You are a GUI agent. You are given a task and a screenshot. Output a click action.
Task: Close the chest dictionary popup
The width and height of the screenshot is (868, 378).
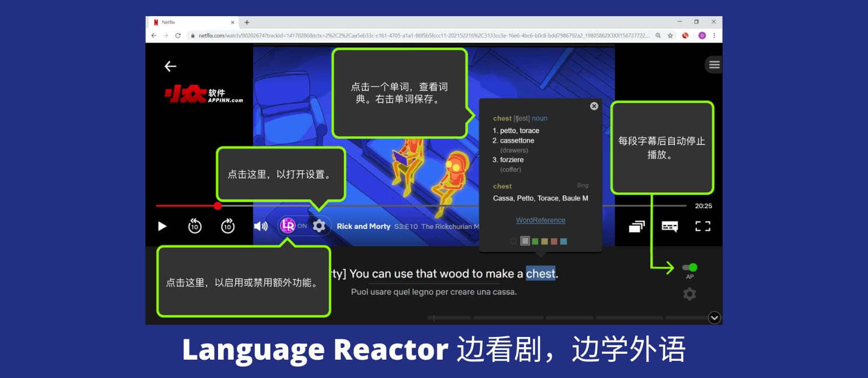click(594, 106)
